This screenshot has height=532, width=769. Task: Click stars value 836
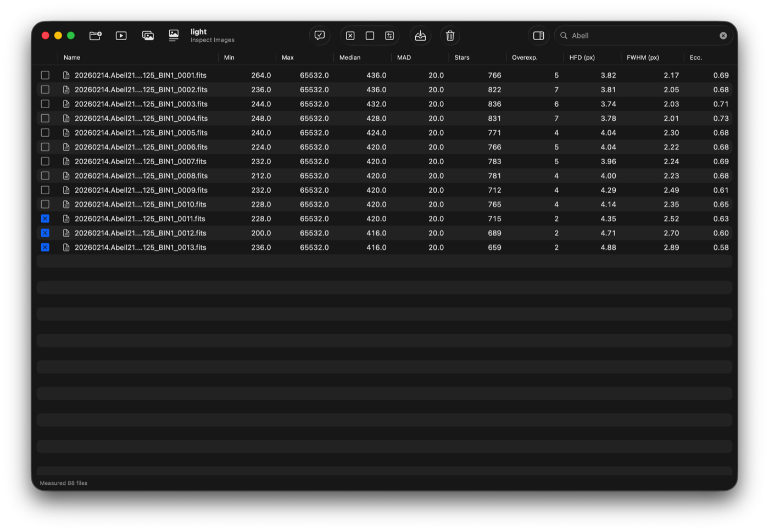click(494, 104)
